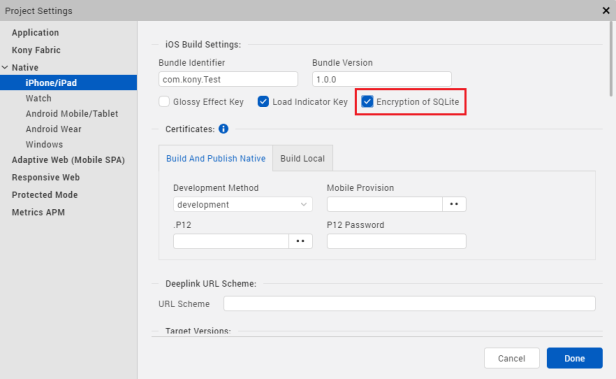Open the Development Method dropdown
Viewport: 616px width, 379px height.
pos(243,204)
